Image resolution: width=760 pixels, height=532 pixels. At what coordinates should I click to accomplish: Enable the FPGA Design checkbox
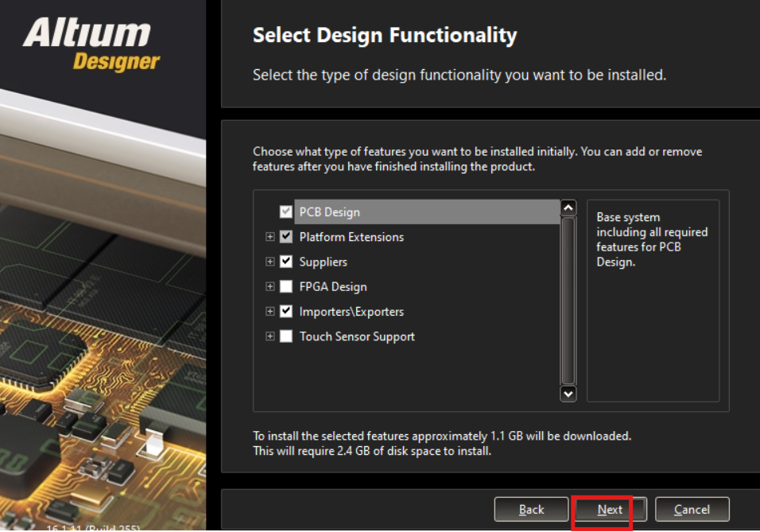pos(286,286)
